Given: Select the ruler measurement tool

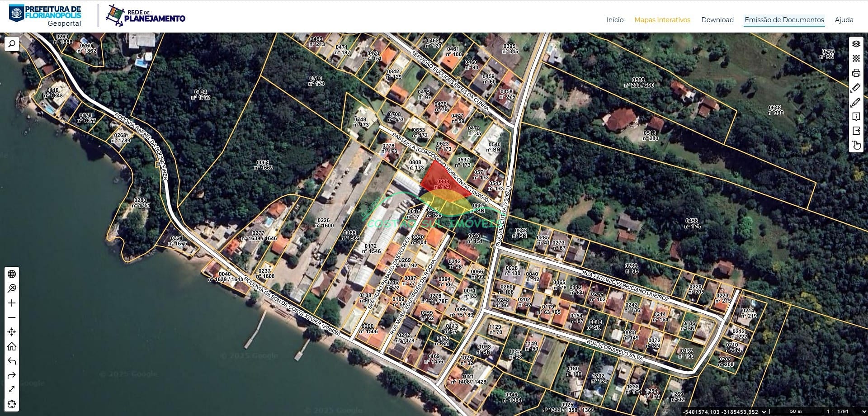Looking at the screenshot, I should (x=856, y=87).
